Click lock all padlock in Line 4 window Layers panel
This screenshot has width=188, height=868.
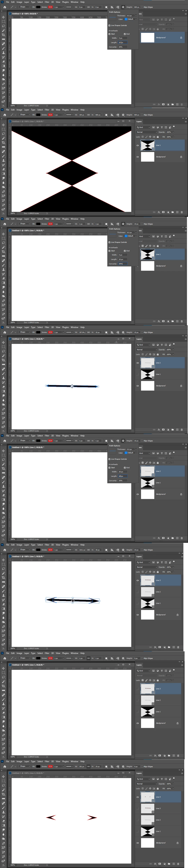[158, 788]
